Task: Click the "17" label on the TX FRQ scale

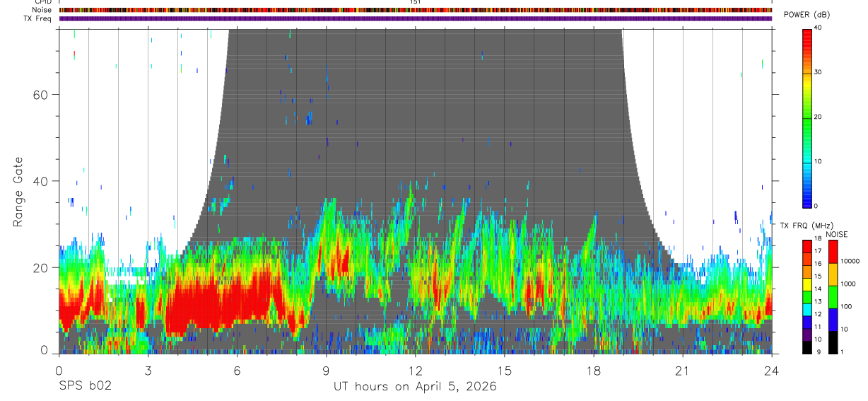Action: click(818, 251)
